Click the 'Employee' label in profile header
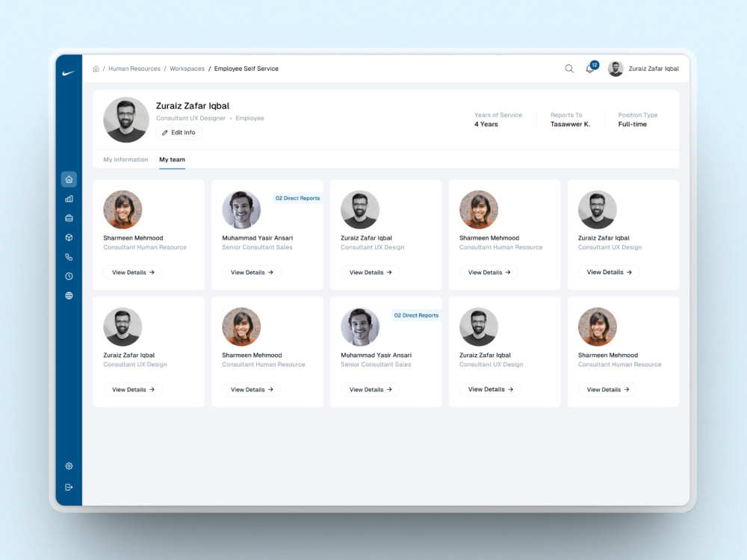 click(249, 118)
